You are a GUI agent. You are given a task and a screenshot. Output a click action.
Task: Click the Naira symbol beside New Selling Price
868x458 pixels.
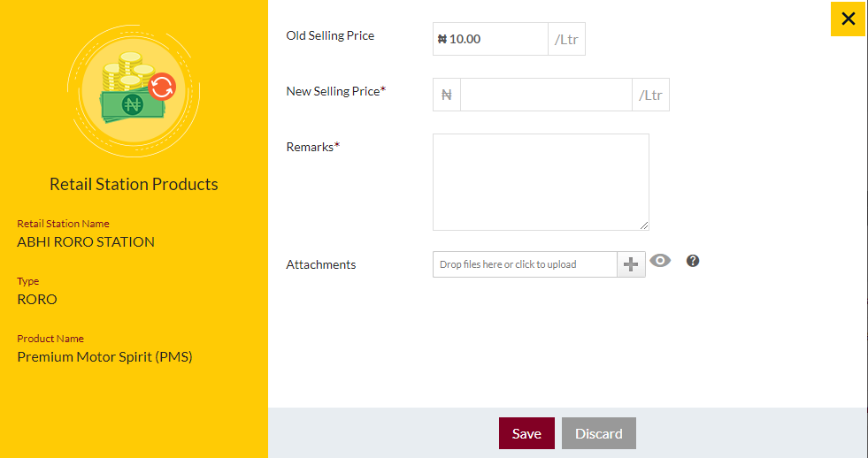click(447, 95)
